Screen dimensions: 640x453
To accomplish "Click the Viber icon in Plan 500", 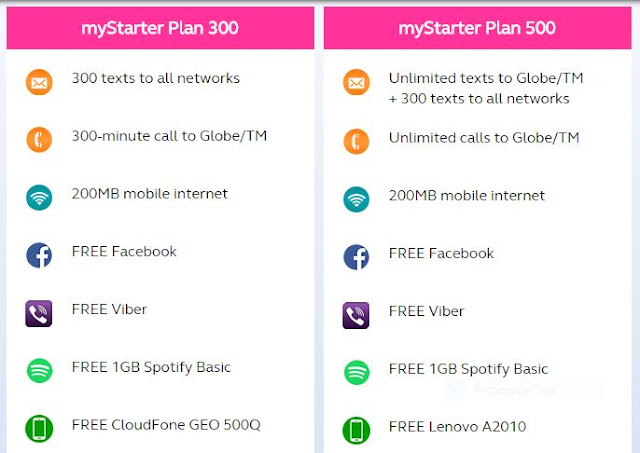I will click(356, 314).
